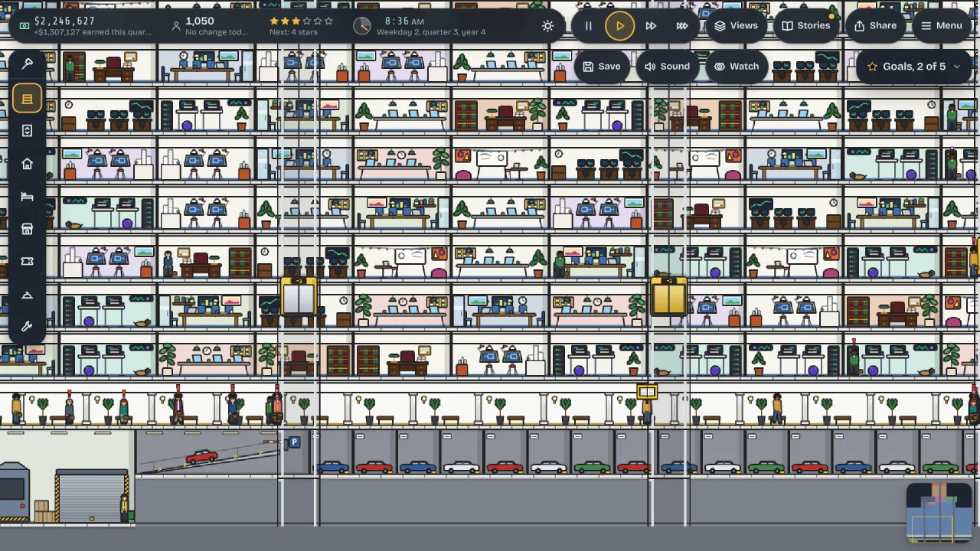Click the Watch button
This screenshot has width=980, height=551.
click(737, 66)
